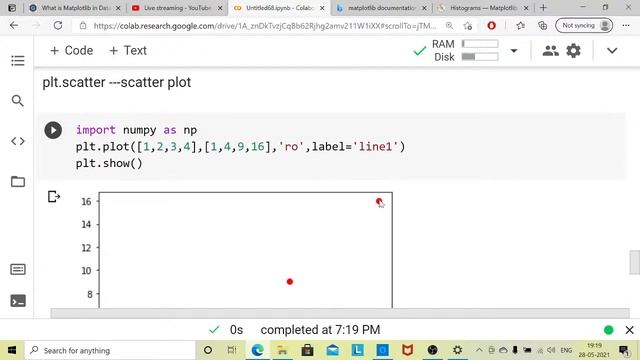Open Cortana circle icon on taskbar
640x360 pixels.
pyautogui.click(x=208, y=350)
